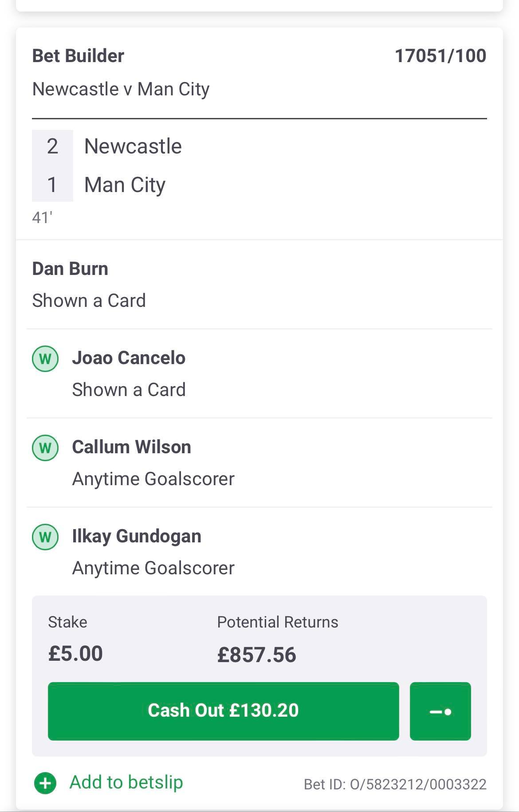Open Callum Wilson Anytime Goalscorer selection
Image resolution: width=519 pixels, height=812 pixels.
(x=259, y=463)
